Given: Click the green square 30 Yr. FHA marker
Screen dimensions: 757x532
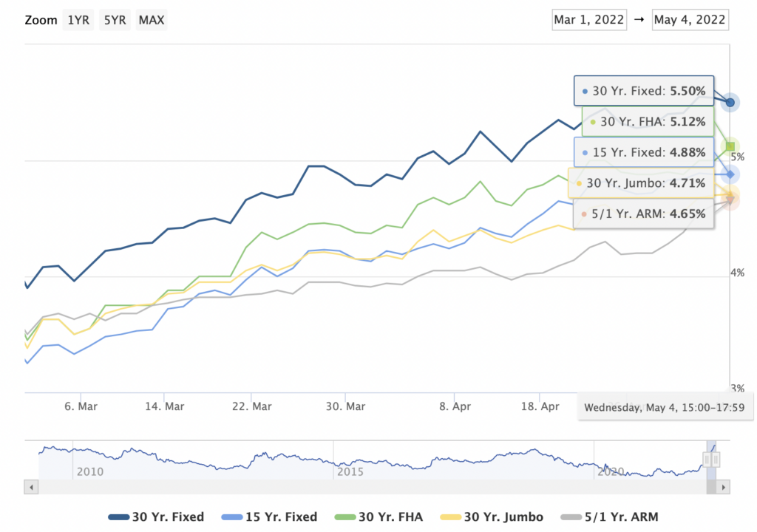Looking at the screenshot, I should click(730, 146).
